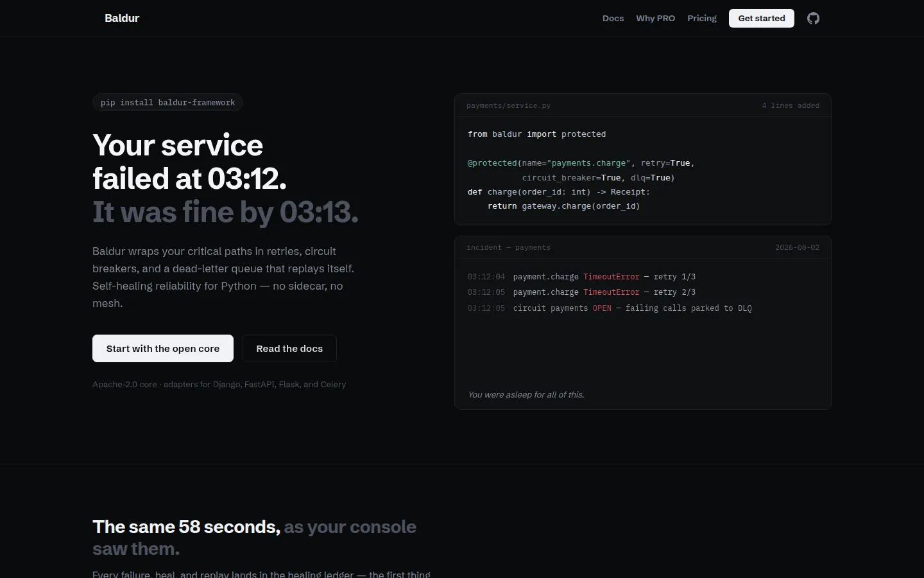The width and height of the screenshot is (924, 578).
Task: Click the '4 lines added' label
Action: pyautogui.click(x=791, y=105)
